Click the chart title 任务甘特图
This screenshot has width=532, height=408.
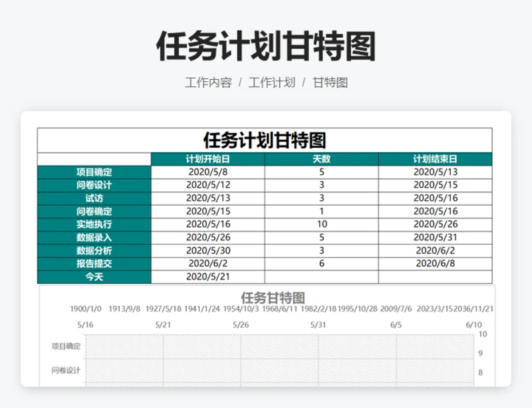(x=273, y=298)
